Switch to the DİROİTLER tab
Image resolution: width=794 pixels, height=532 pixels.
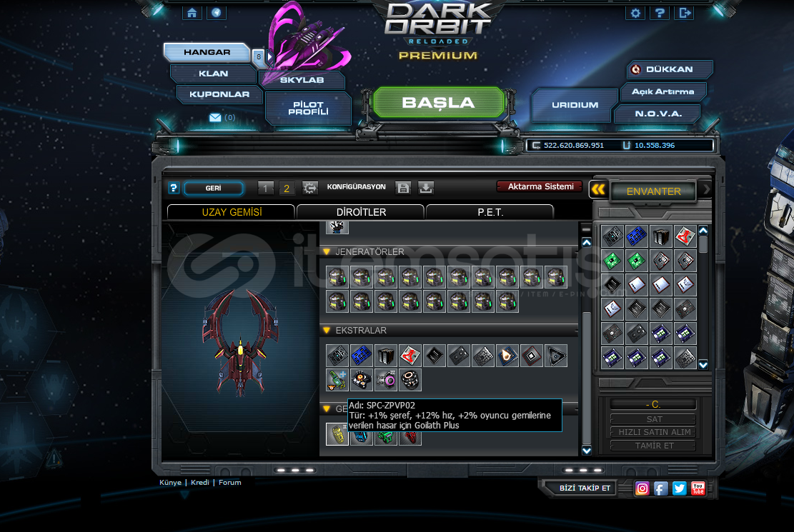click(x=361, y=212)
